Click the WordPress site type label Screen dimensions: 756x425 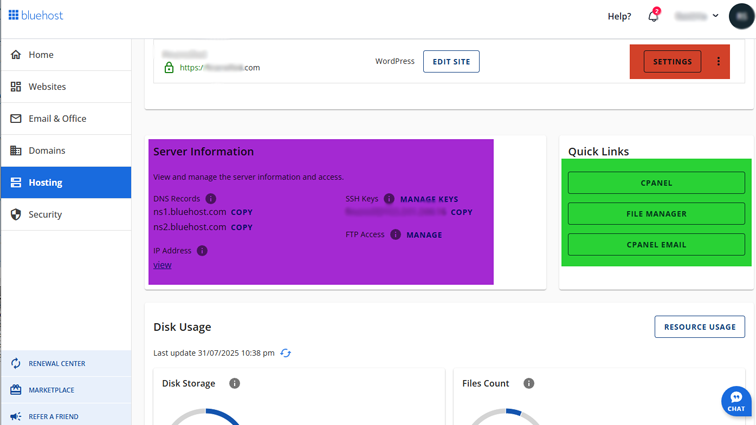pos(394,61)
